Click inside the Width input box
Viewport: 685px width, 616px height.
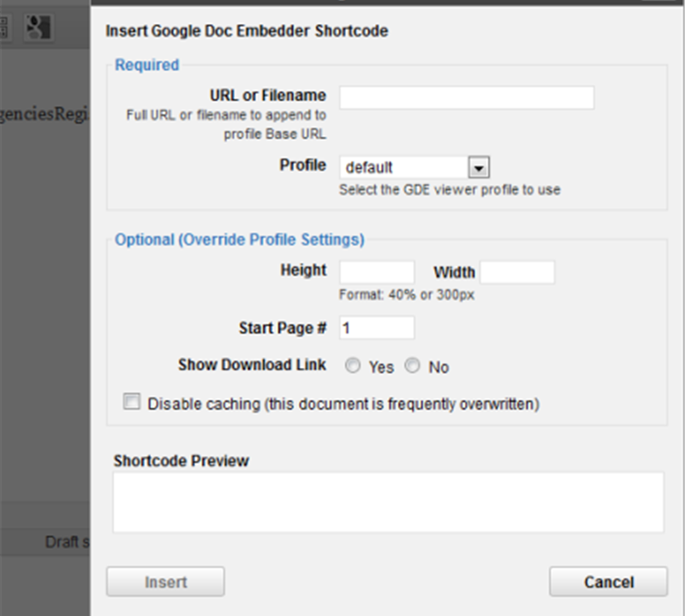click(x=517, y=273)
